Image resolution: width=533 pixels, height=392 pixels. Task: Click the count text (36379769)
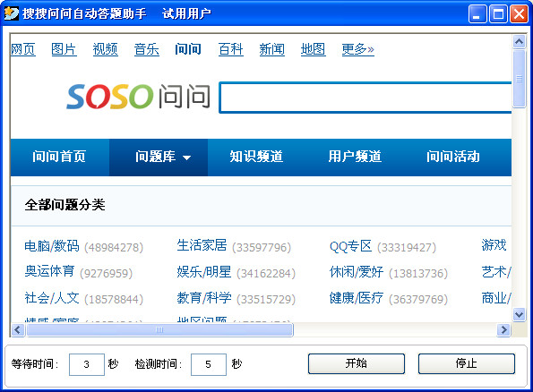(418, 299)
